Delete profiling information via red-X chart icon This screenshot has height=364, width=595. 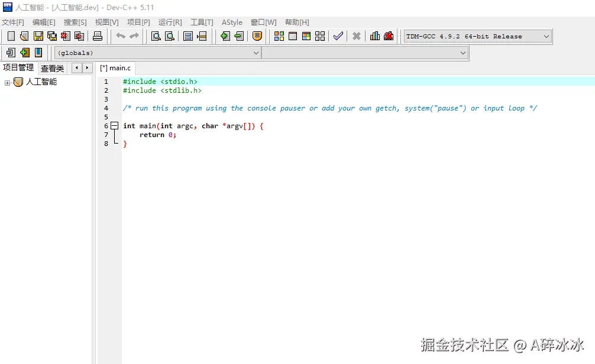pos(389,36)
